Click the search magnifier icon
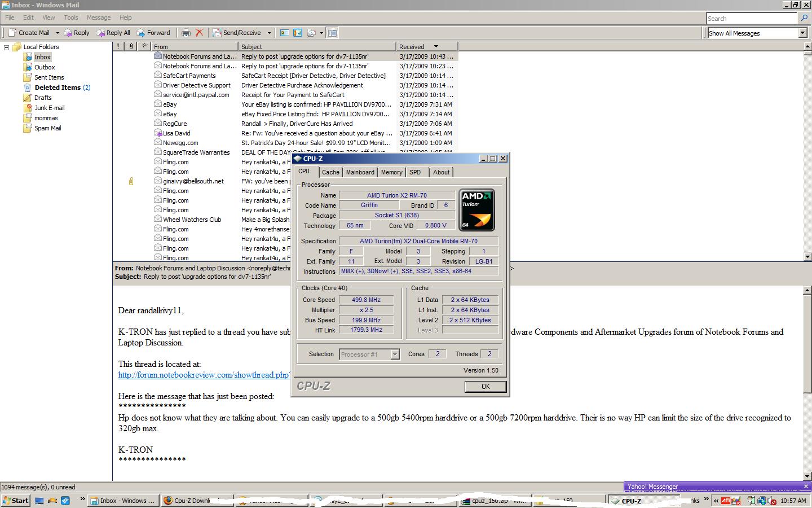This screenshot has width=812, height=508. 805,19
